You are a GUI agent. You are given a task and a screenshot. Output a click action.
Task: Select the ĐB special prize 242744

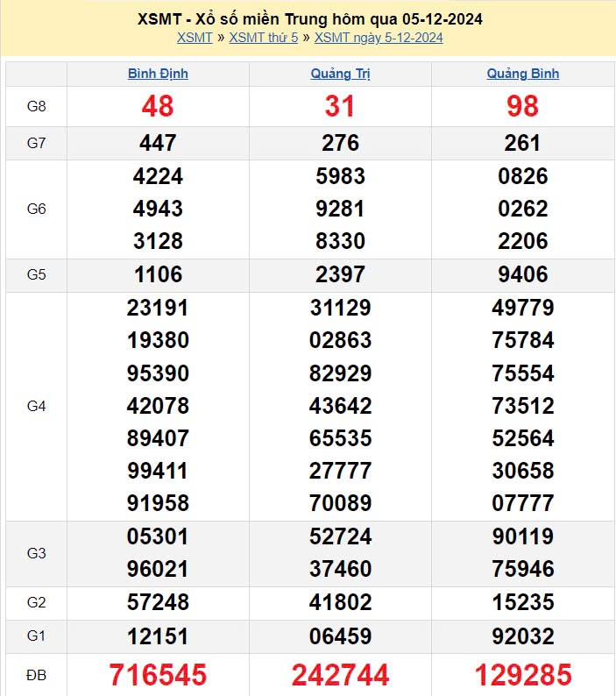coord(340,675)
